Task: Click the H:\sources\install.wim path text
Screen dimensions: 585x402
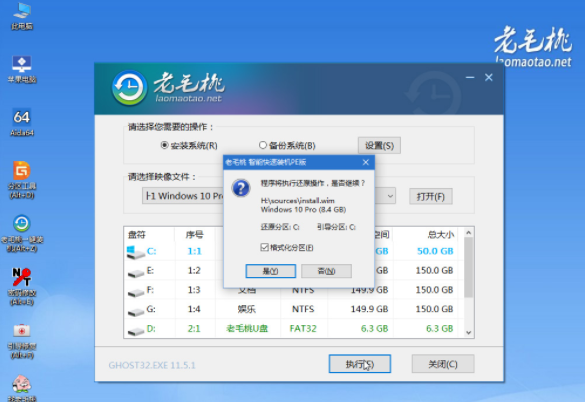Action: 298,201
